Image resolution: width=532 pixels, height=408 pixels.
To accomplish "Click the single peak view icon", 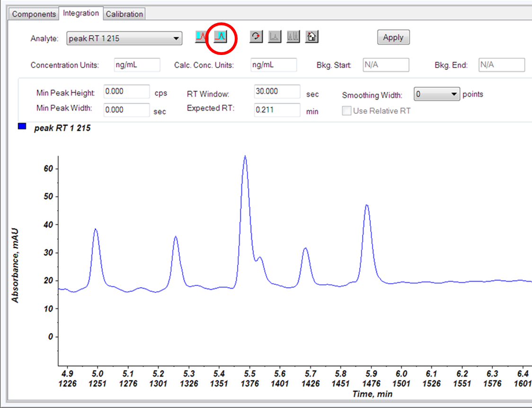I will coord(275,36).
